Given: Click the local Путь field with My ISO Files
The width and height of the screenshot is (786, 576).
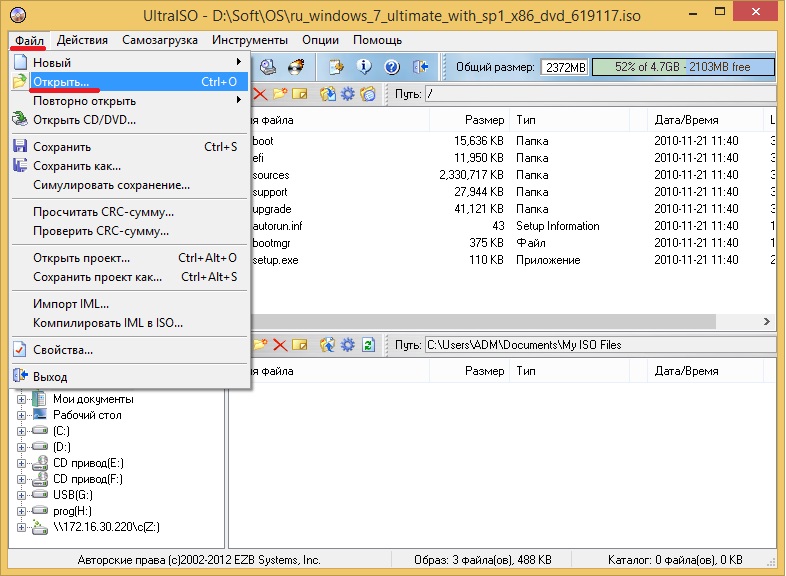Looking at the screenshot, I should 600,345.
